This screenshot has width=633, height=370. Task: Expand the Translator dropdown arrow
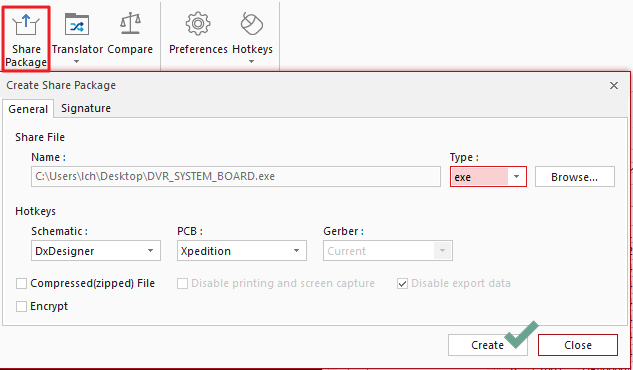click(77, 62)
